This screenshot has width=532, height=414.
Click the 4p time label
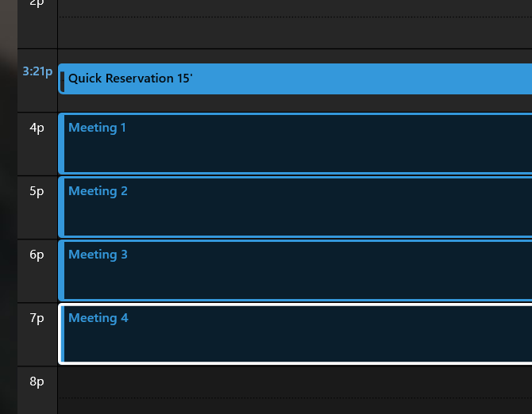pos(37,127)
